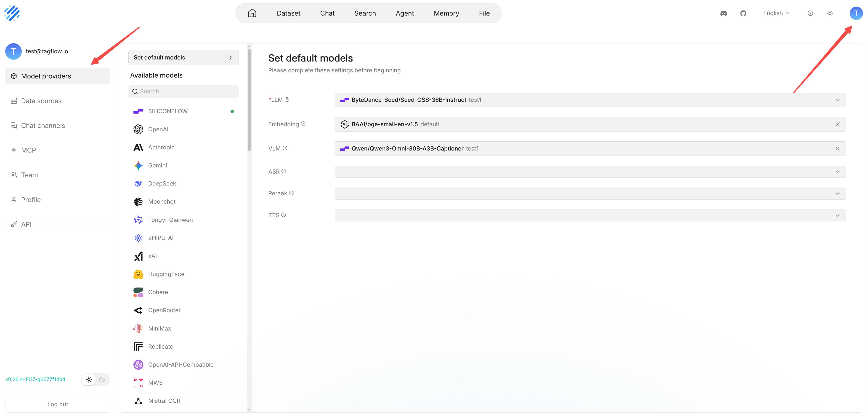
Task: Clear the Embedding model selection
Action: point(837,124)
